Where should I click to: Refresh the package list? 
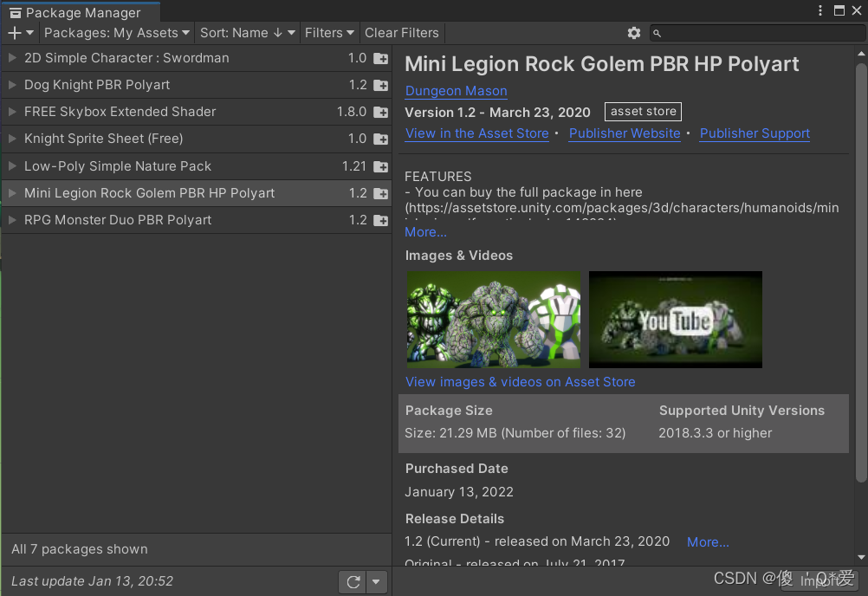click(353, 581)
